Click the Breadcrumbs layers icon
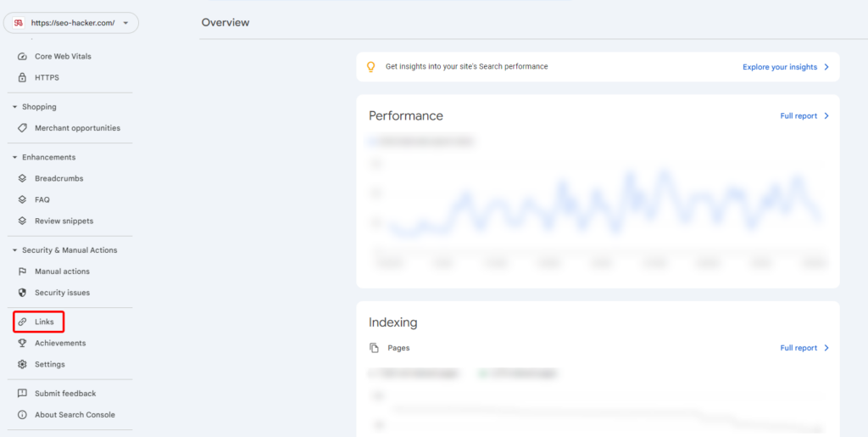Screen dimensions: 868x437 (x=22, y=179)
